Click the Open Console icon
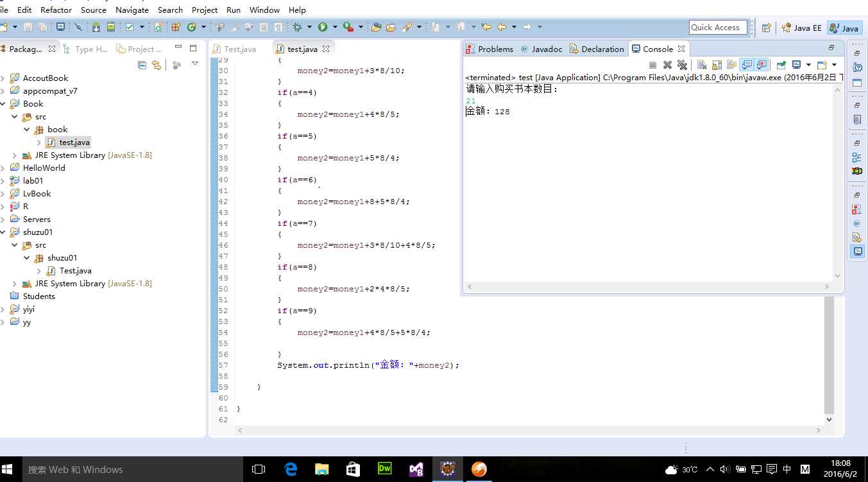The height and width of the screenshot is (482, 868). [x=821, y=65]
